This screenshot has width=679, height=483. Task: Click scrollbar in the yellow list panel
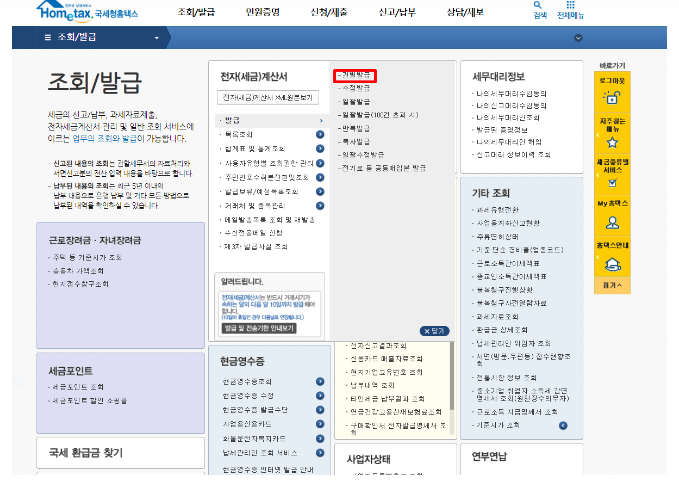[452, 377]
